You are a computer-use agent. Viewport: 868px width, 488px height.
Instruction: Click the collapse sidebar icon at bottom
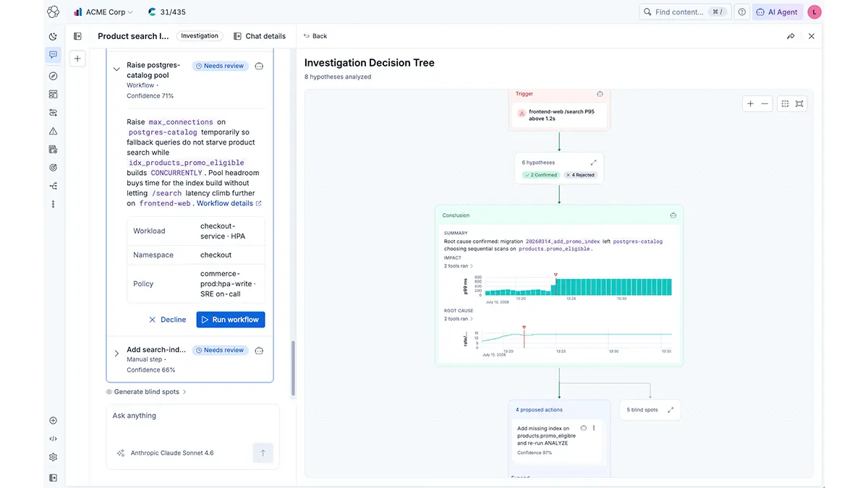click(53, 477)
